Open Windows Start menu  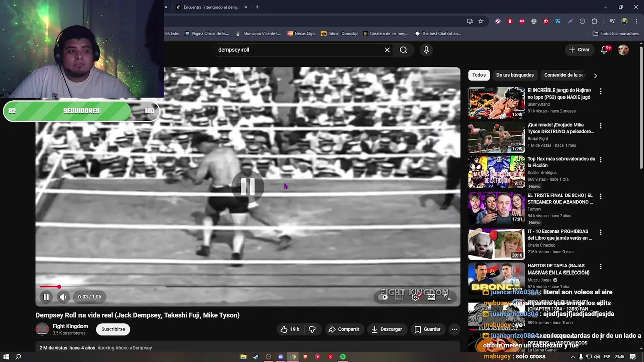pos(6,357)
